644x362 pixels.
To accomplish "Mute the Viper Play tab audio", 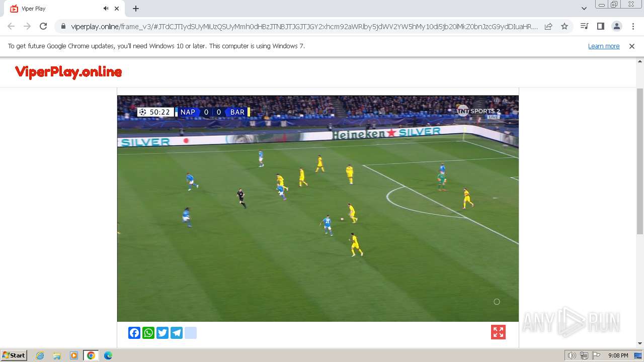I will tap(106, 9).
